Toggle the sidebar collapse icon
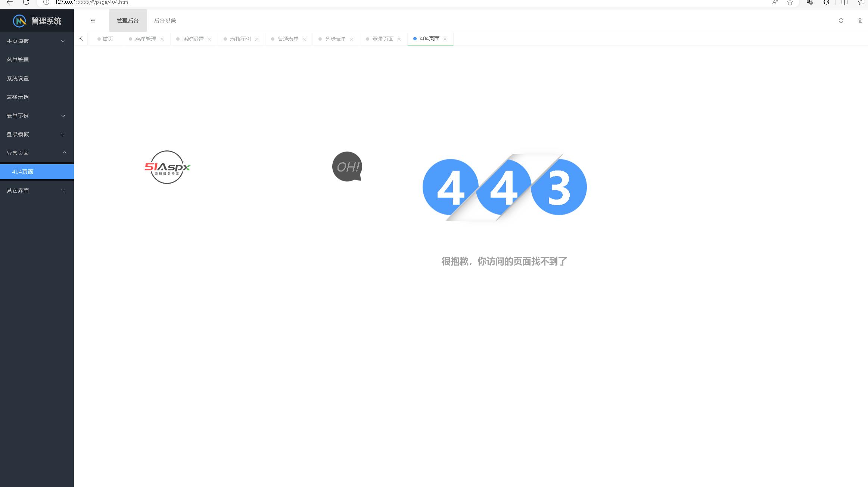The image size is (868, 487). (x=93, y=21)
